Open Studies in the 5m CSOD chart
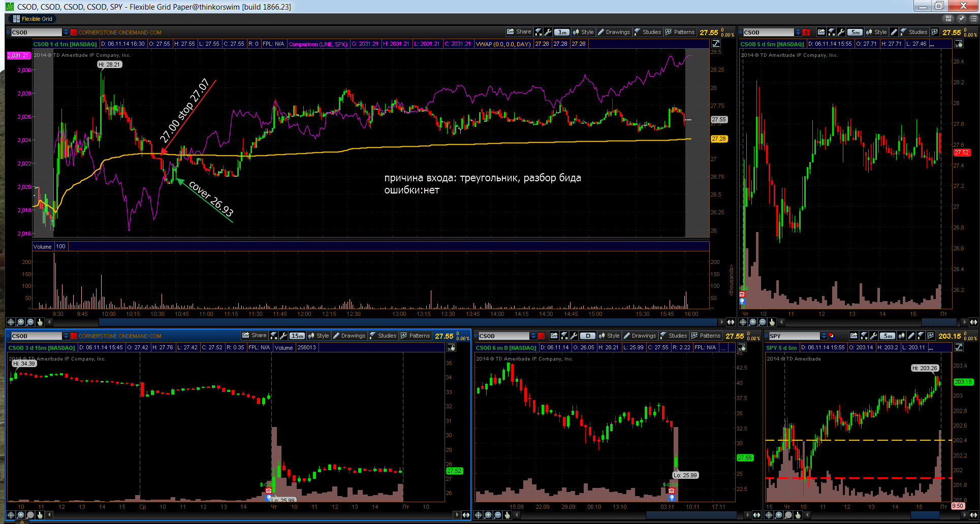The width and height of the screenshot is (980, 524). tap(913, 32)
